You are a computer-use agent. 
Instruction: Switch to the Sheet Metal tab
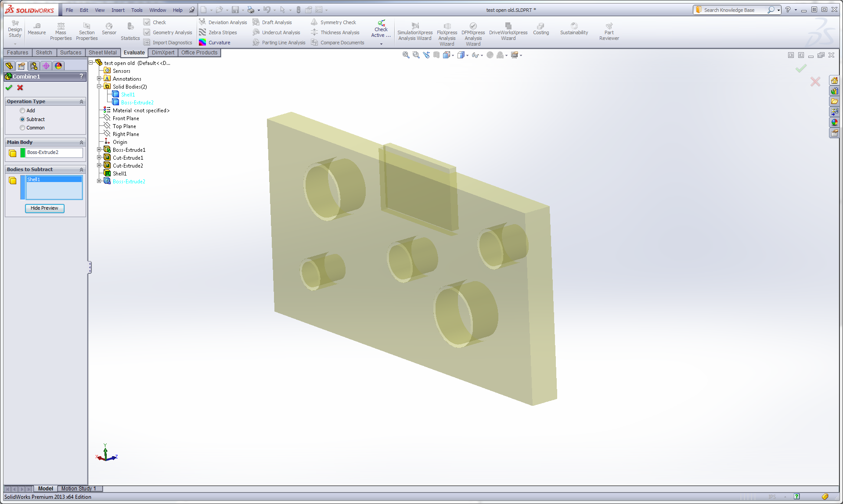tap(102, 53)
